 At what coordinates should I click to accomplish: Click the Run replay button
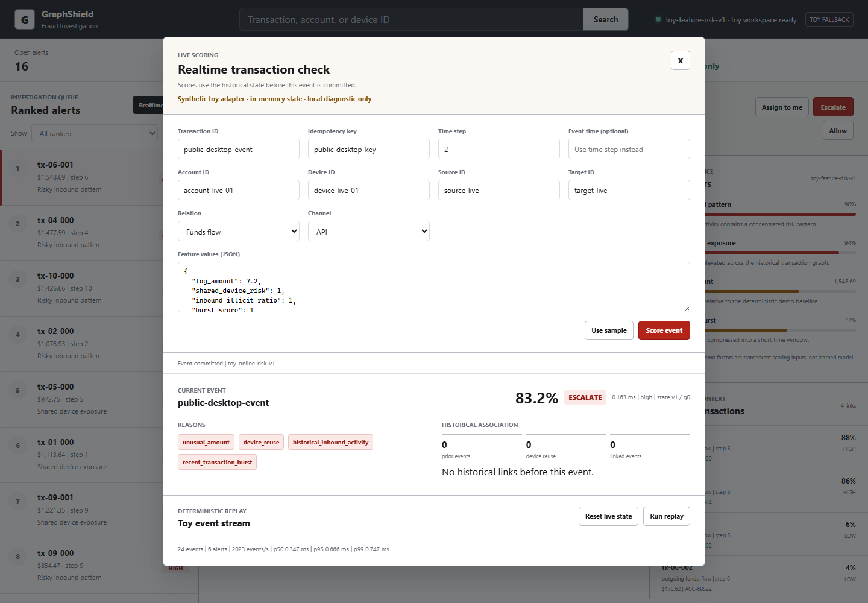point(667,516)
